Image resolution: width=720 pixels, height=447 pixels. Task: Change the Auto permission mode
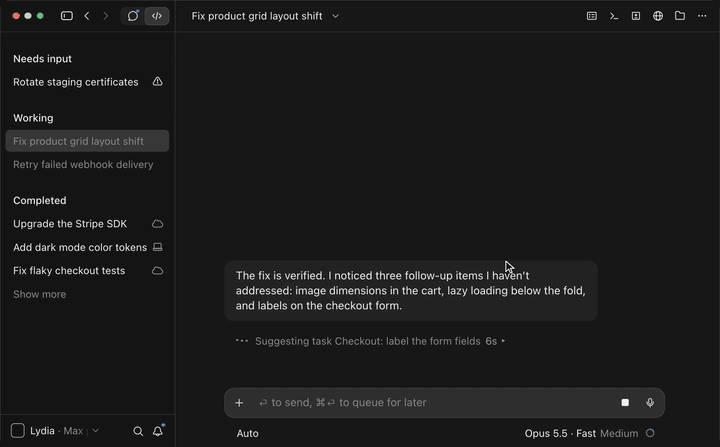click(x=248, y=433)
